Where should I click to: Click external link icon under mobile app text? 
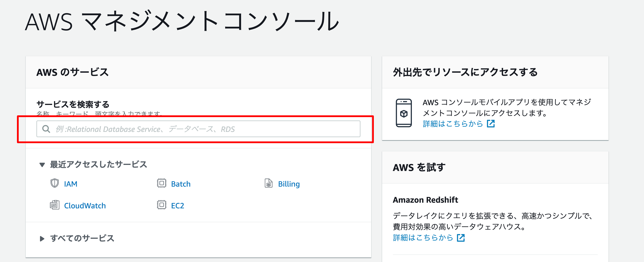[491, 123]
